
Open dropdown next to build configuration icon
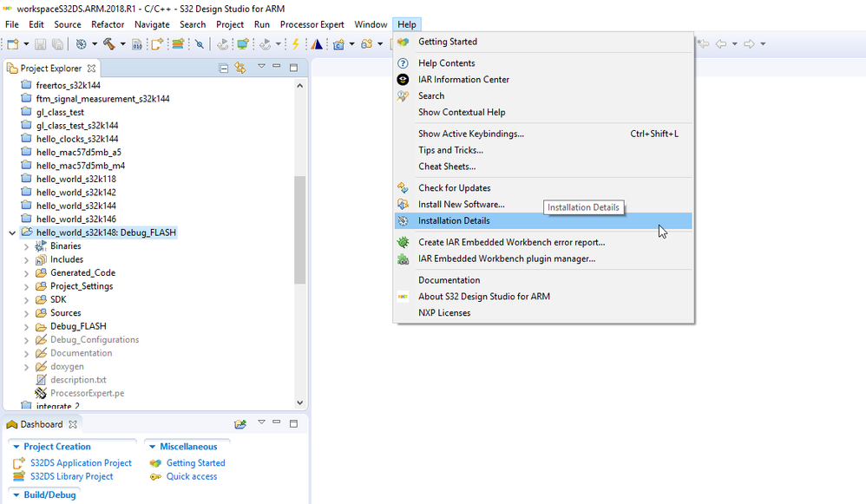coord(95,44)
